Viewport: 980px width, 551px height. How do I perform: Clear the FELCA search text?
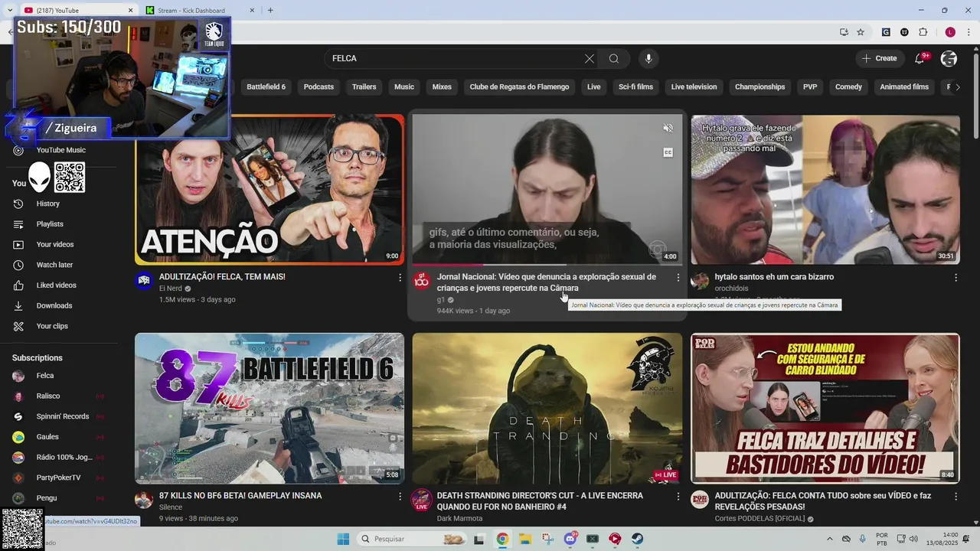[590, 59]
